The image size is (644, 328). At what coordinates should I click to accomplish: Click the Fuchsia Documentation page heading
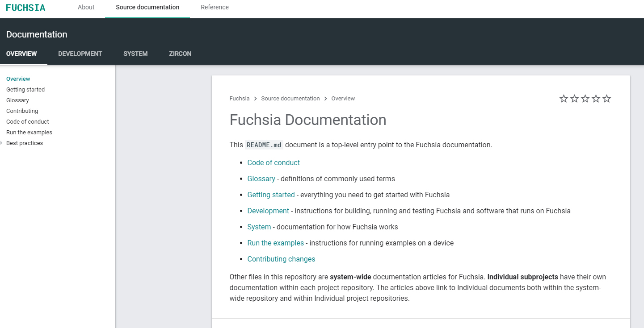[308, 120]
